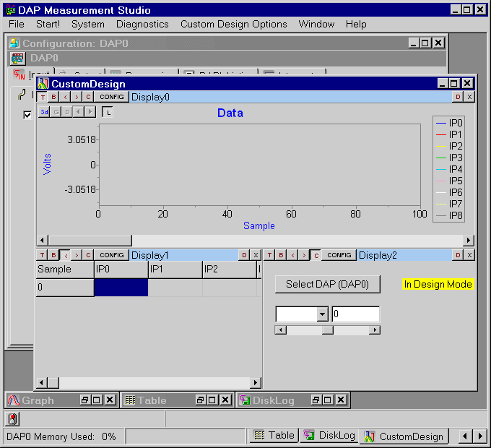
Task: Click the D button on Display0 title bar
Action: 458,97
